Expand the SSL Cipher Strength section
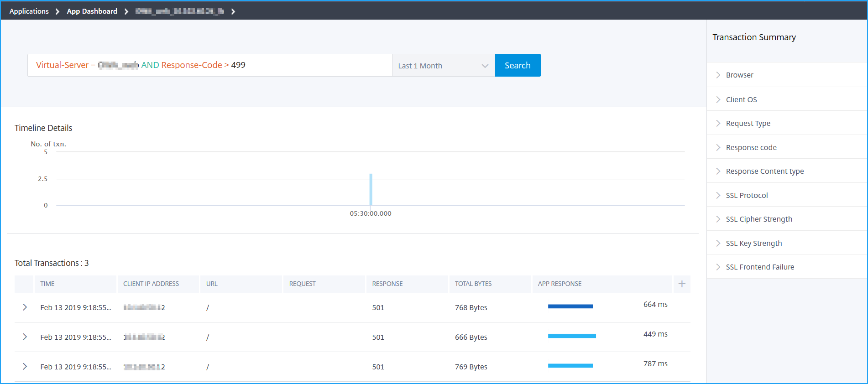Image resolution: width=868 pixels, height=384 pixels. (x=787, y=219)
